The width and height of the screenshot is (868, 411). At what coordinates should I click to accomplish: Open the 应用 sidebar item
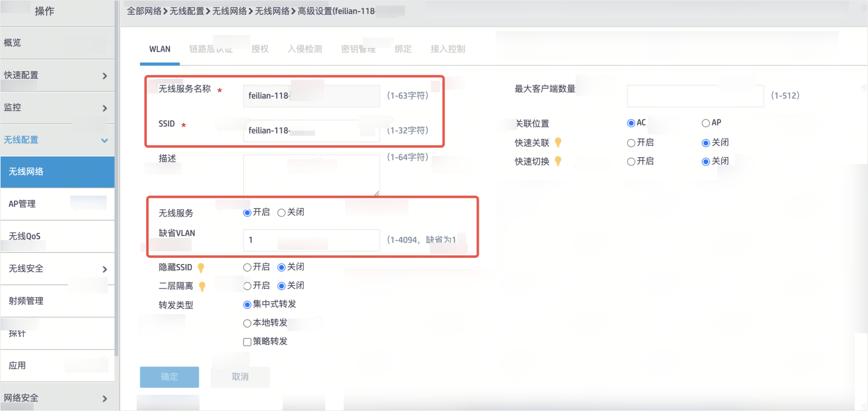click(x=57, y=366)
